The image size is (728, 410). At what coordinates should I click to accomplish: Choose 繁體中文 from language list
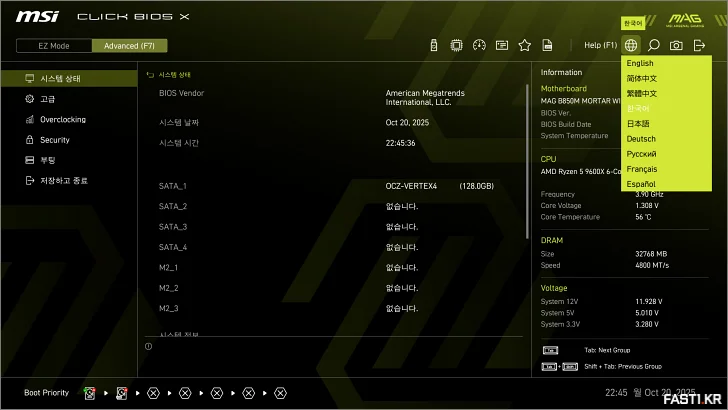click(x=666, y=93)
